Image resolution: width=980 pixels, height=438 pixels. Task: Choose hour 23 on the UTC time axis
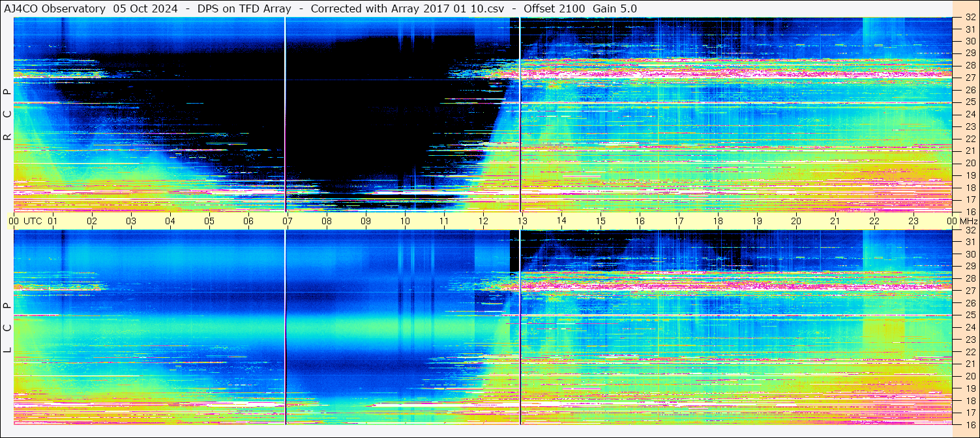(x=913, y=221)
